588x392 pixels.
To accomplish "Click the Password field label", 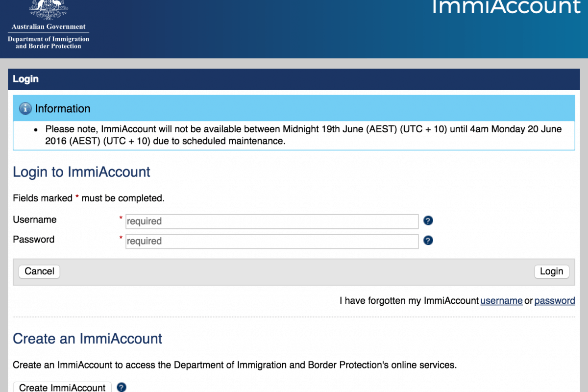I will [34, 240].
